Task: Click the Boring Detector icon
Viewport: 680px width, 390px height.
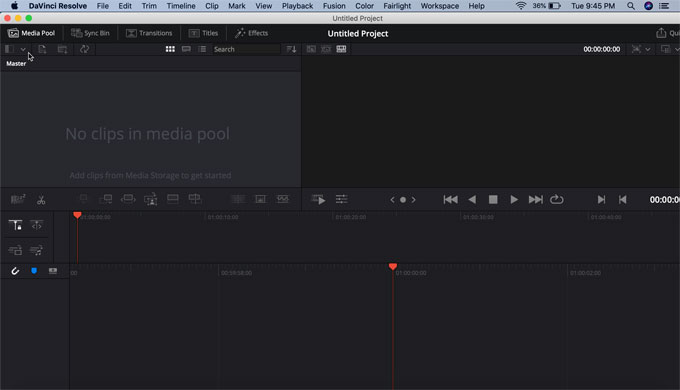Action: (18, 199)
